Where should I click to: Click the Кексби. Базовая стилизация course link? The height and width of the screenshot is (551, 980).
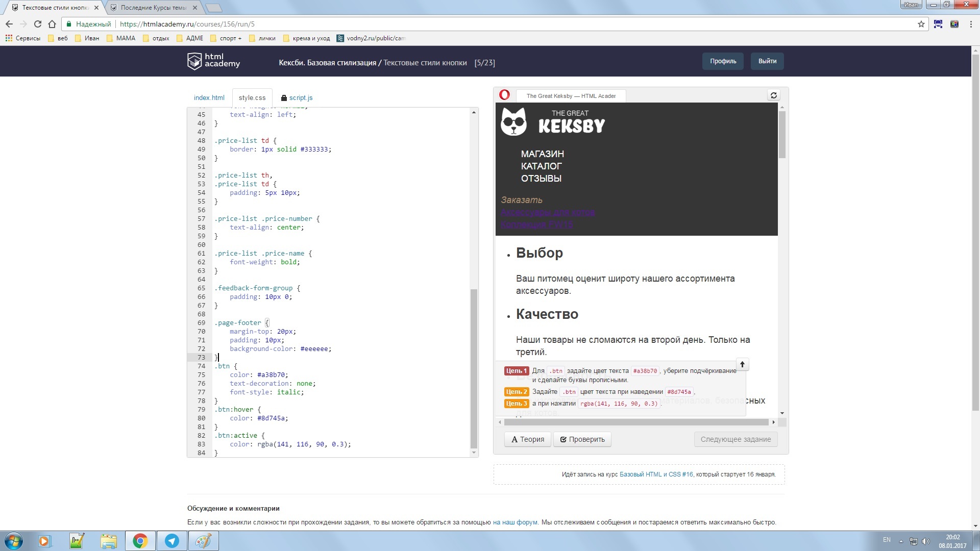coord(327,63)
